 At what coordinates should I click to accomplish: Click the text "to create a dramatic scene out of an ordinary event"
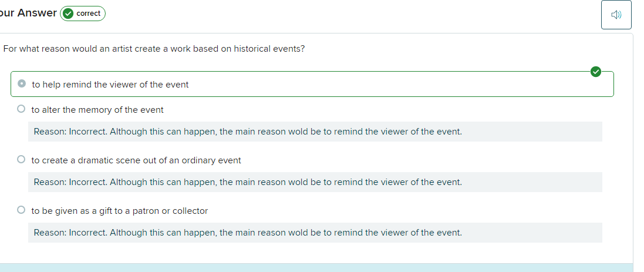tap(136, 160)
